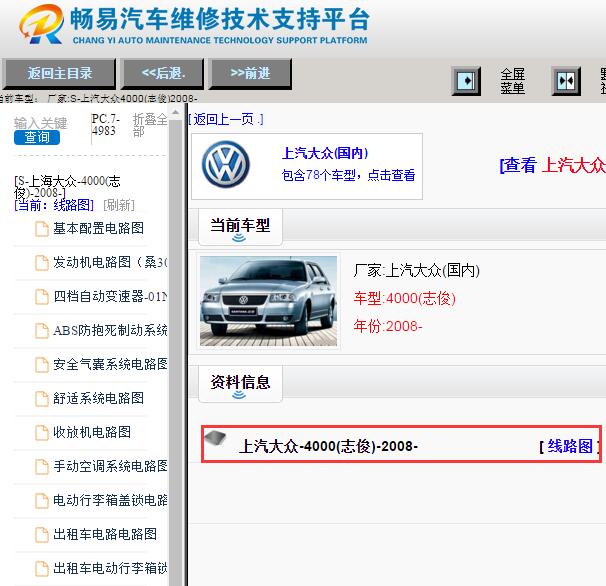Open 出租车电动行李箱锁 entry
This screenshot has height=586, width=606.
[x=110, y=568]
